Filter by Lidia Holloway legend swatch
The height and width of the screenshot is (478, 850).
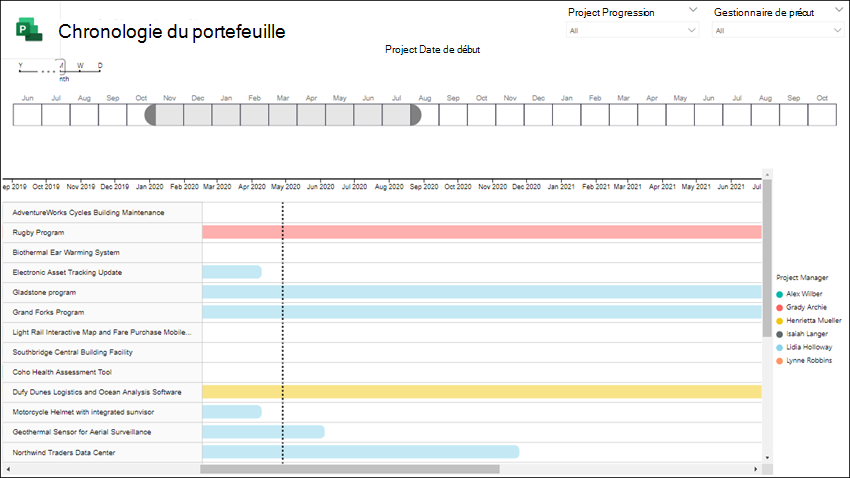[780, 347]
